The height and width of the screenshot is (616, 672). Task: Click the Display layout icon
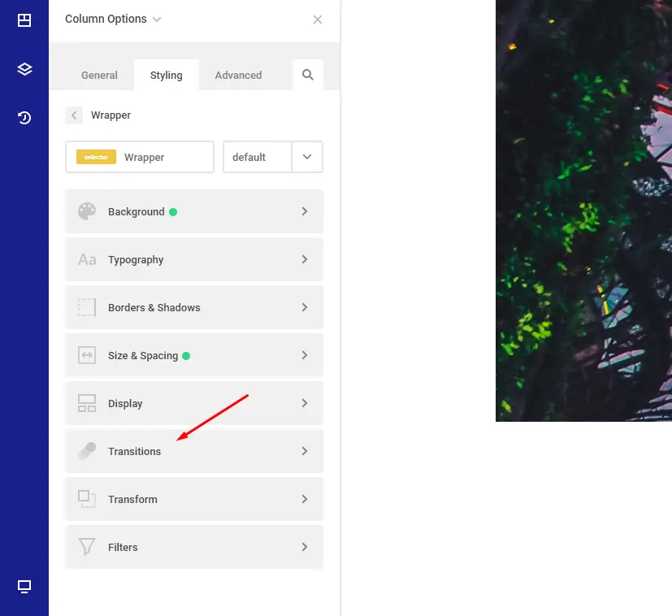pos(87,403)
